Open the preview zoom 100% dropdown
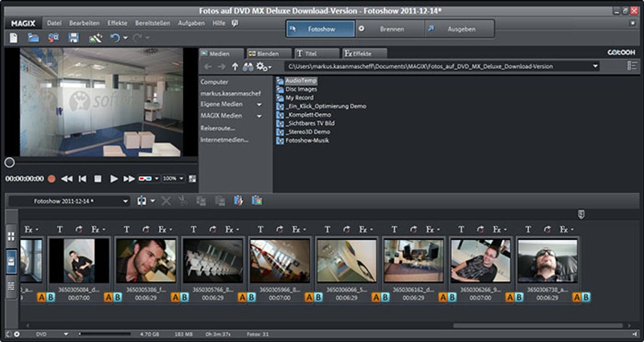 tap(173, 179)
